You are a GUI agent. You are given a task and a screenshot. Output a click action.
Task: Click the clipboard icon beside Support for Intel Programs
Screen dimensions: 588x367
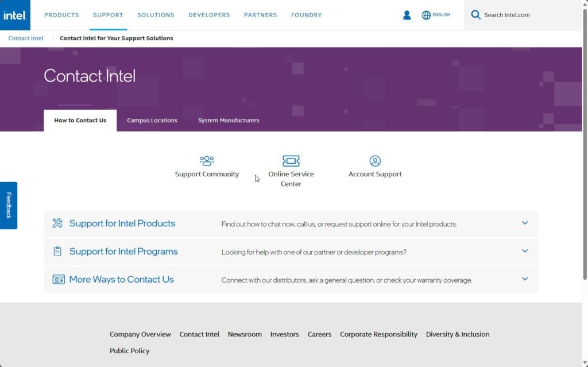[57, 251]
